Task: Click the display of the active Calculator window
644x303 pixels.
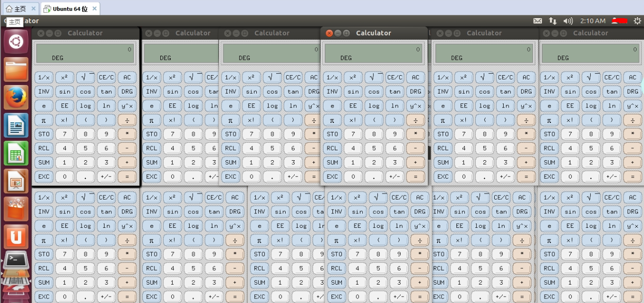Action: 374,53
